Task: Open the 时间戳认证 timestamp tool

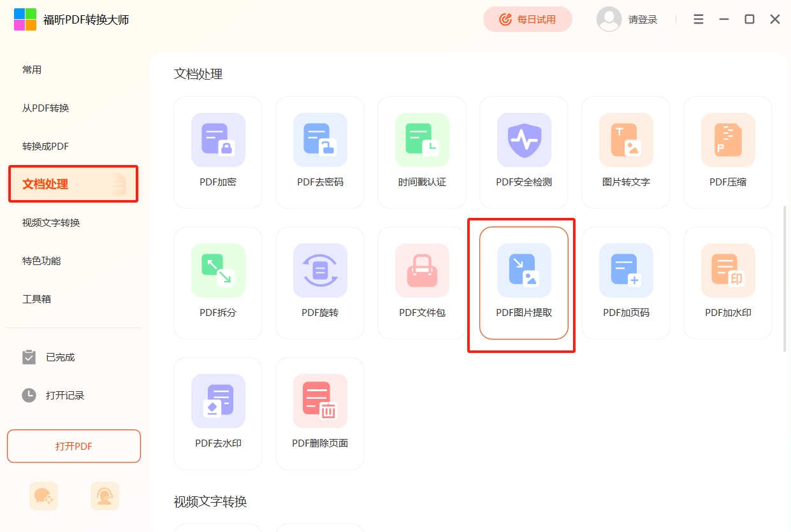Action: 422,152
